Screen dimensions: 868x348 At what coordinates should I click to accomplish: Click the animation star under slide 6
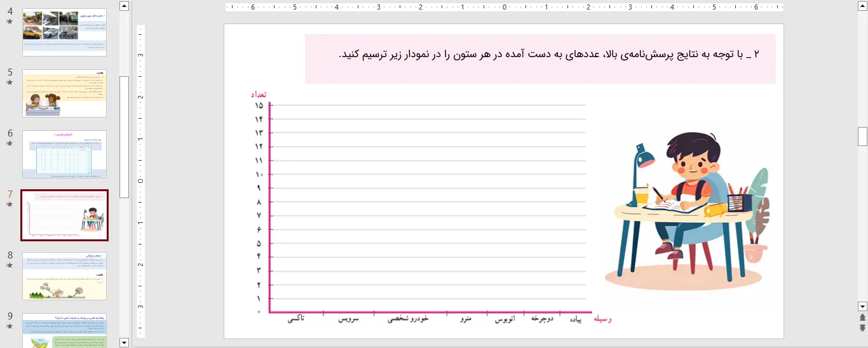click(10, 144)
